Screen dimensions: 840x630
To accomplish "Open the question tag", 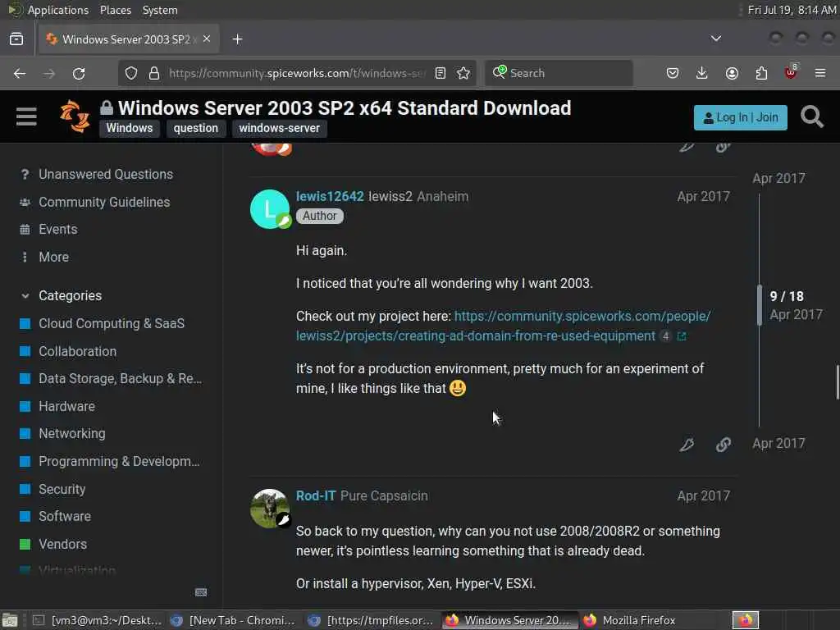I will pyautogui.click(x=195, y=128).
